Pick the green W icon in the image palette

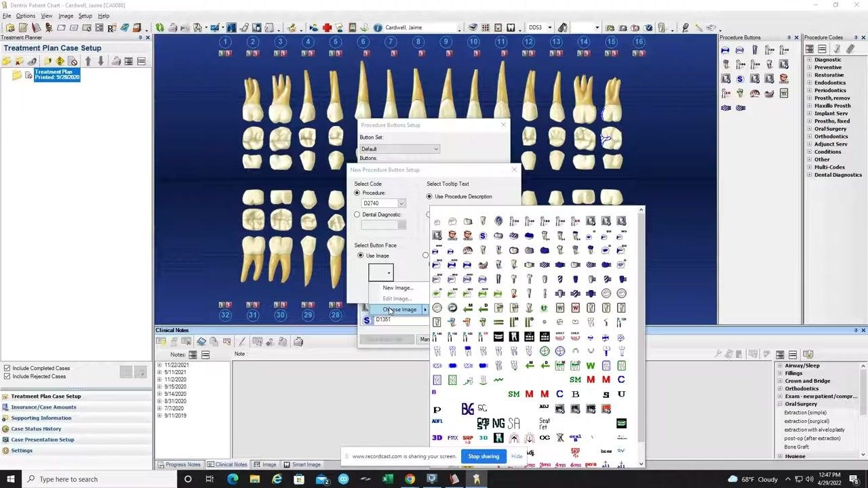pyautogui.click(x=591, y=365)
